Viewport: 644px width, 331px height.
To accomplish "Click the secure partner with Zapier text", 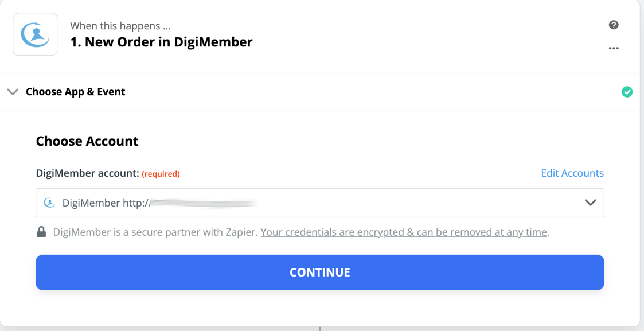I will point(155,232).
